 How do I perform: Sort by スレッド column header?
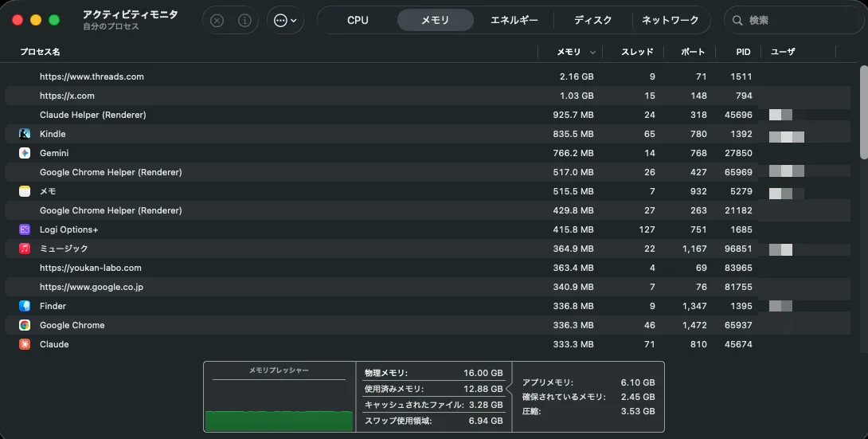tap(637, 52)
